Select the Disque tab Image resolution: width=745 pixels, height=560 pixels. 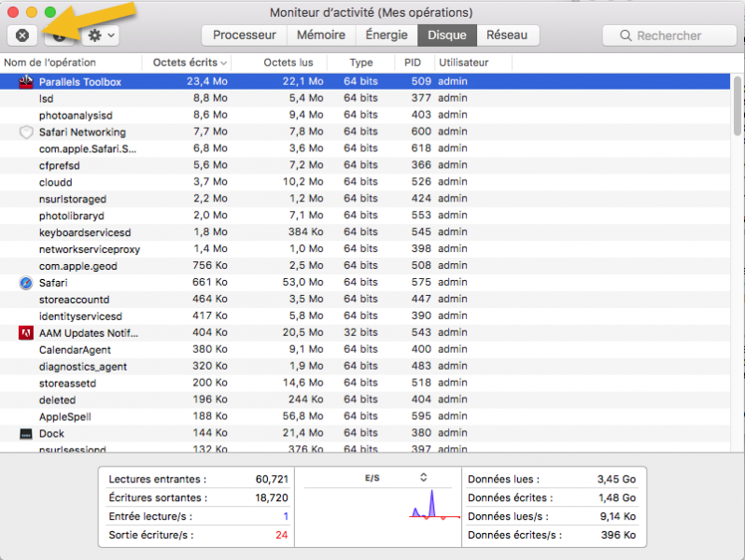[446, 35]
